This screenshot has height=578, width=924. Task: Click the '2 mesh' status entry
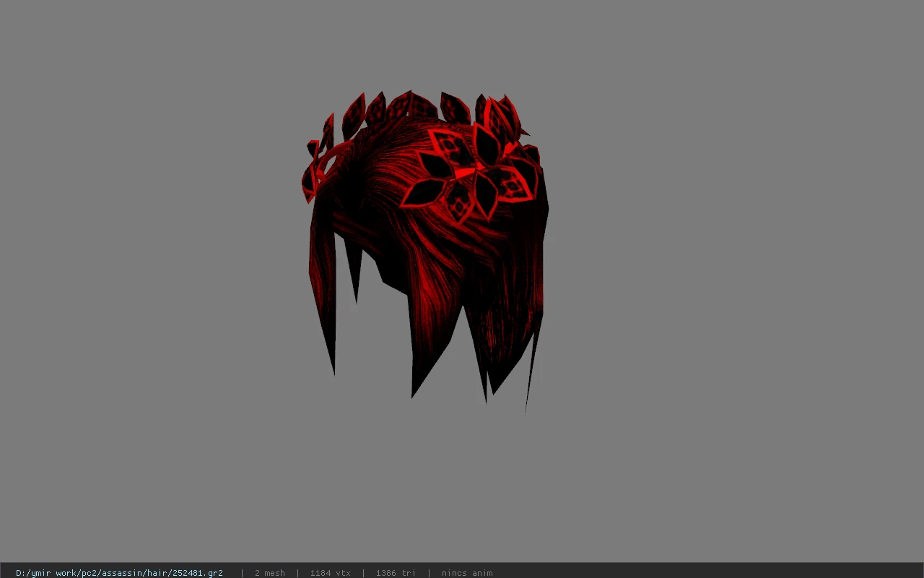tap(269, 573)
